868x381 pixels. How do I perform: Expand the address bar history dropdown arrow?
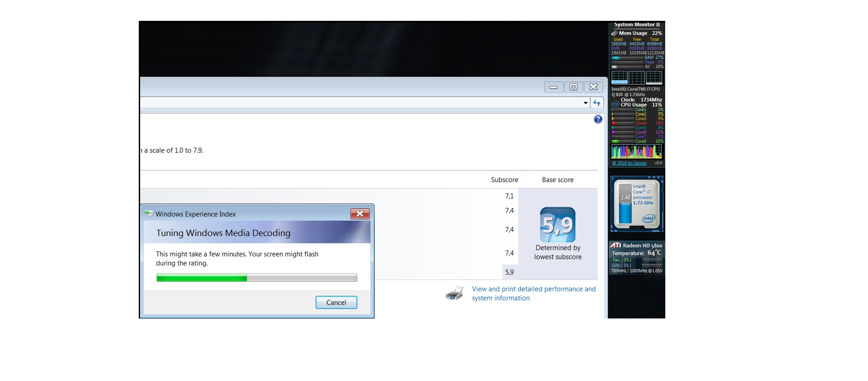click(585, 103)
